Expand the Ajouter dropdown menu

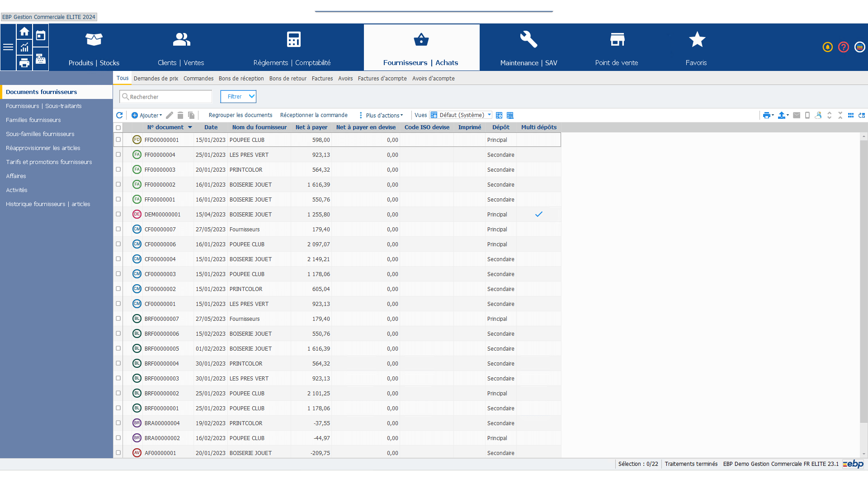[147, 115]
